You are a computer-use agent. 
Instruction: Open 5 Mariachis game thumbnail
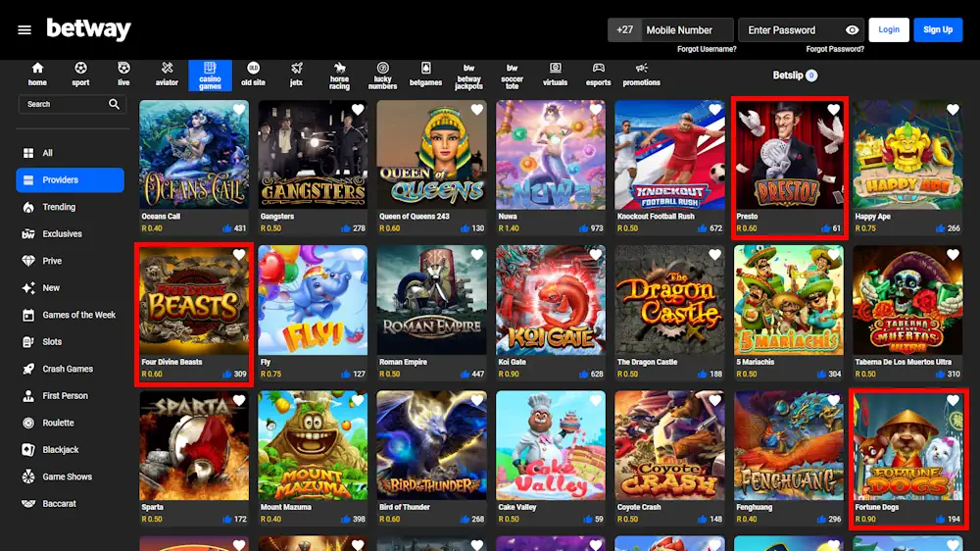tap(789, 300)
